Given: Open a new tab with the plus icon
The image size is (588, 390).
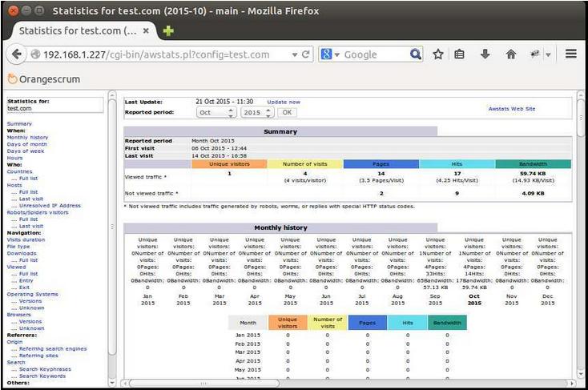Looking at the screenshot, I should pyautogui.click(x=168, y=30).
